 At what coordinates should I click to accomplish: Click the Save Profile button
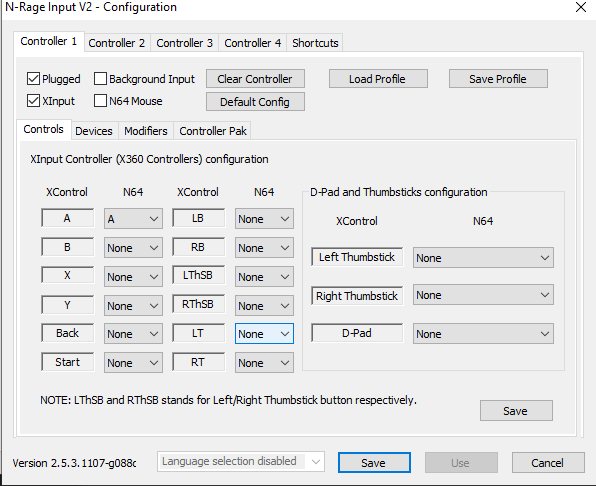(498, 79)
